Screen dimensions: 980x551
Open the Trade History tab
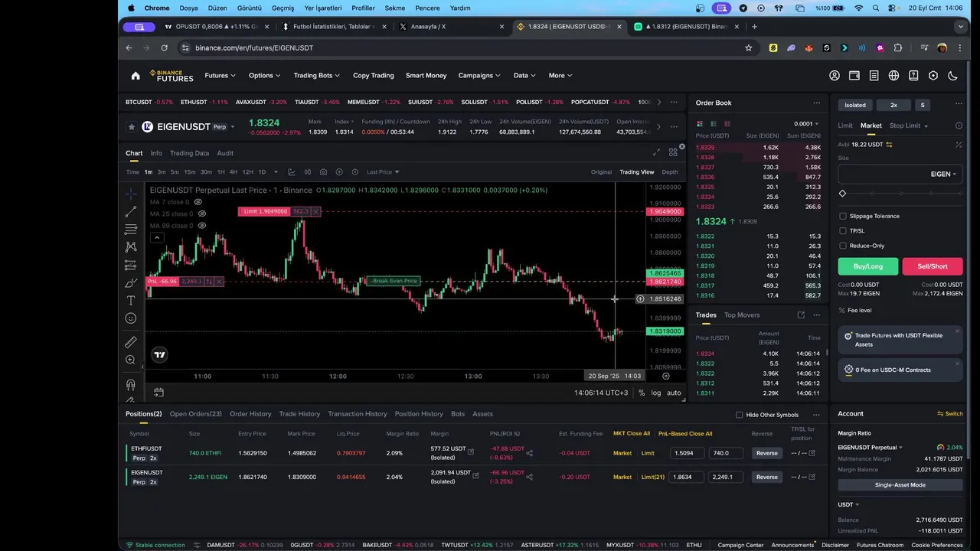point(299,414)
